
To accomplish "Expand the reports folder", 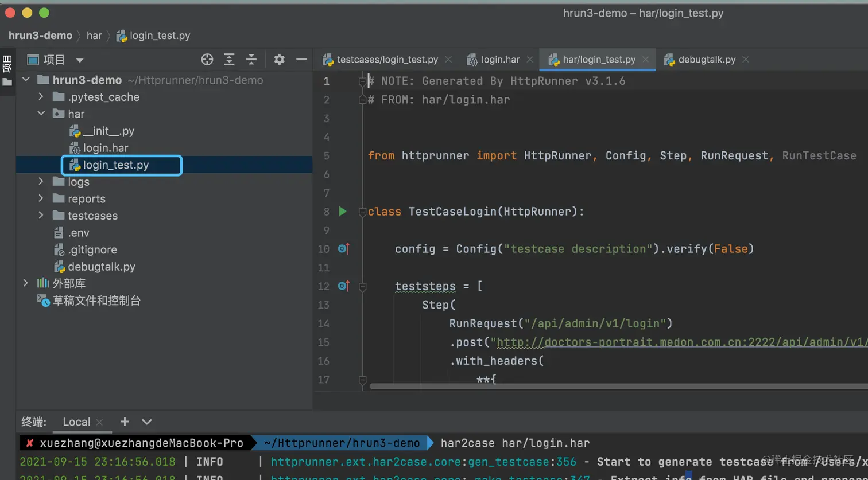I will (x=41, y=198).
